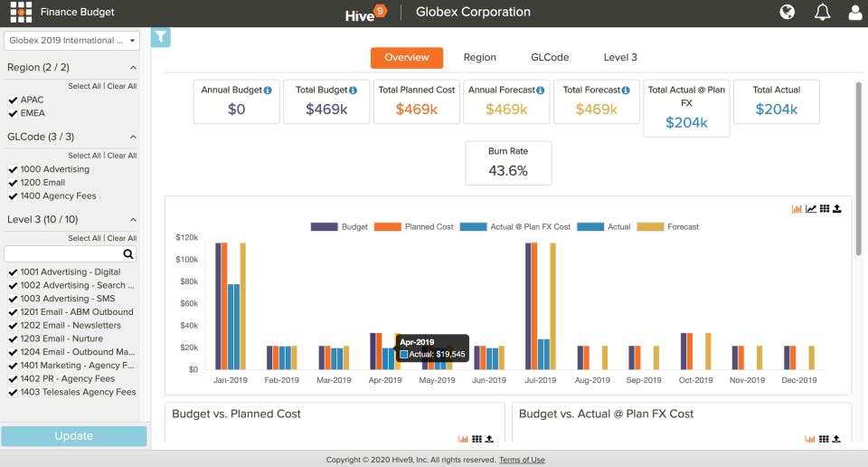Viewport: 868px width, 467px height.
Task: Click the Hive9 logo
Action: [365, 14]
